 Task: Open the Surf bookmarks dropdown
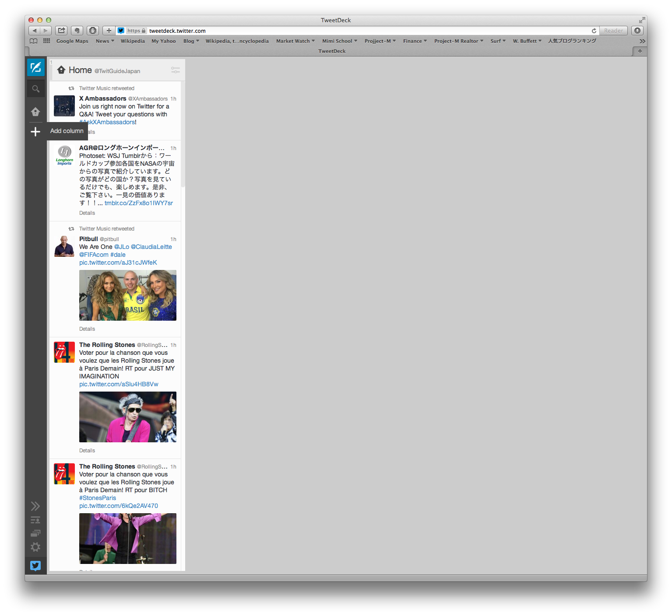tap(498, 41)
